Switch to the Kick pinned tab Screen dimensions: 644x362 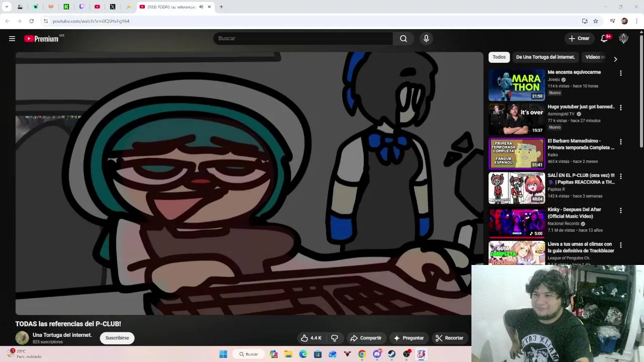(x=66, y=7)
